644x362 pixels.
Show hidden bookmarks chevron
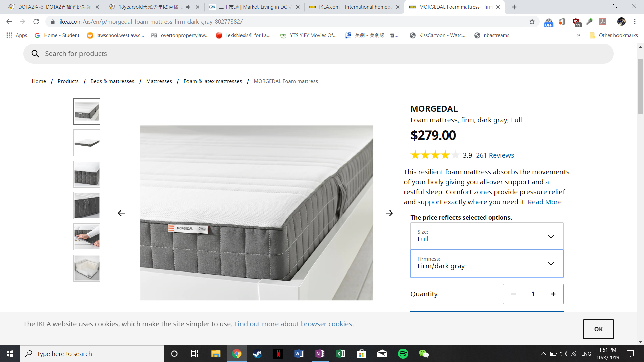tap(578, 35)
